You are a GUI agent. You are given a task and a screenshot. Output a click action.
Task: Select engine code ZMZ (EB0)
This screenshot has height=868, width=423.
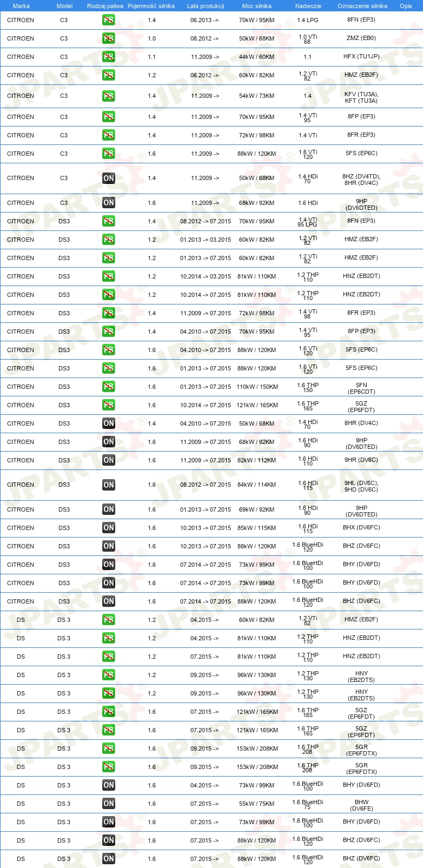(361, 38)
